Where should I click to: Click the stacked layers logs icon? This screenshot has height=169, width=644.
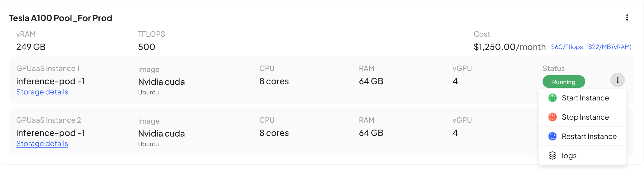[552, 155]
